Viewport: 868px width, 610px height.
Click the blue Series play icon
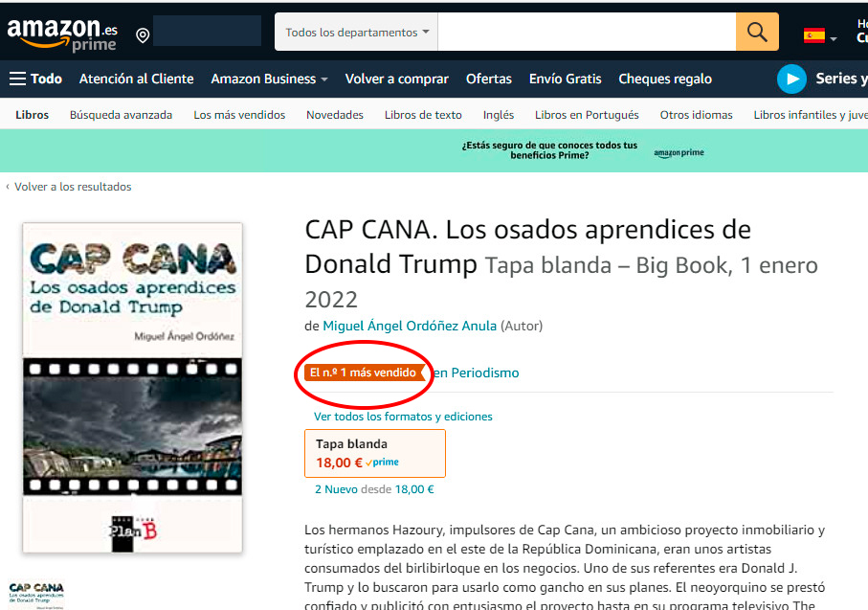(x=791, y=79)
